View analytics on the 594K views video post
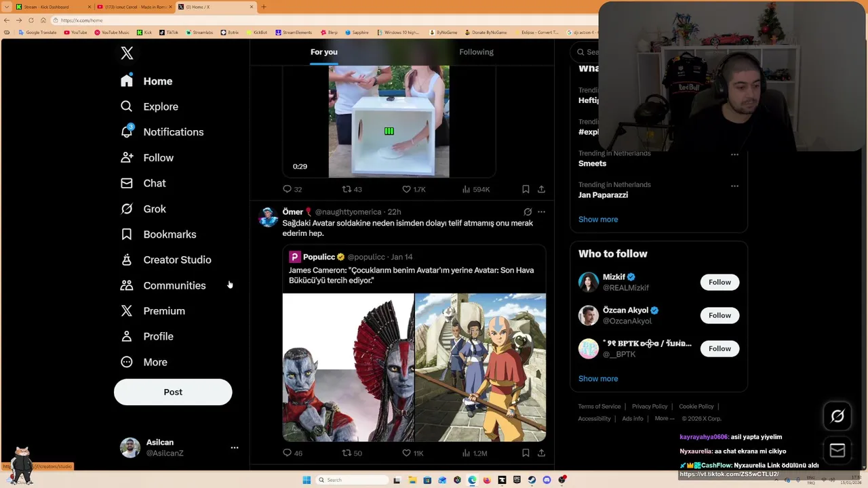 tap(475, 189)
